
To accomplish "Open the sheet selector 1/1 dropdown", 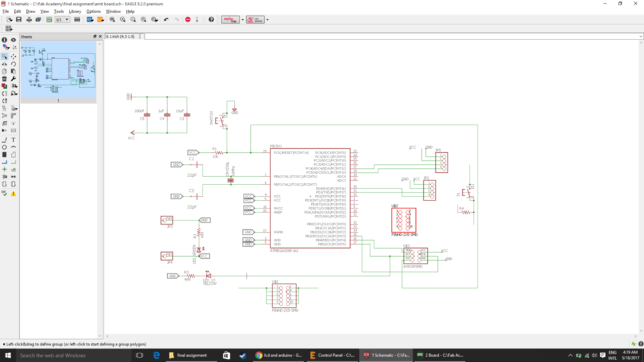I will click(62, 19).
